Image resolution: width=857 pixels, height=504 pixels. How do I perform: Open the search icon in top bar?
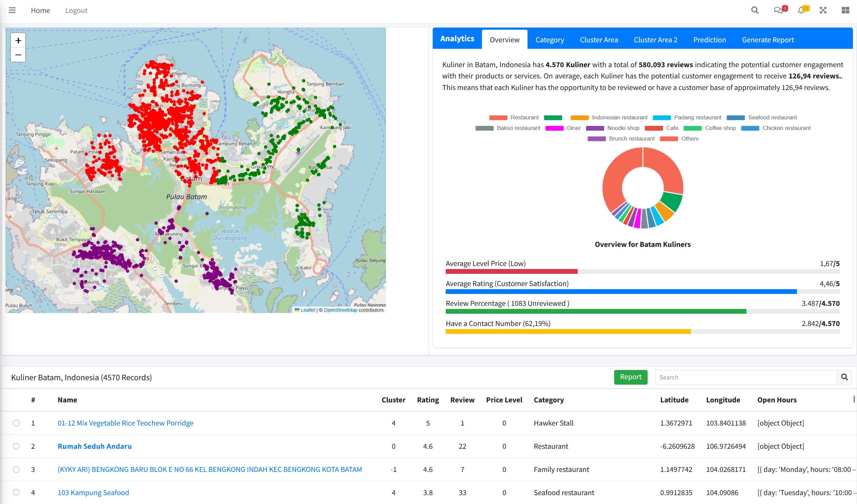(x=755, y=10)
